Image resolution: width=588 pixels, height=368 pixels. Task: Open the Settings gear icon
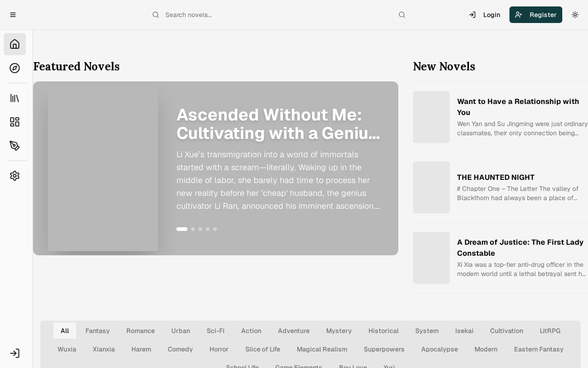(15, 176)
